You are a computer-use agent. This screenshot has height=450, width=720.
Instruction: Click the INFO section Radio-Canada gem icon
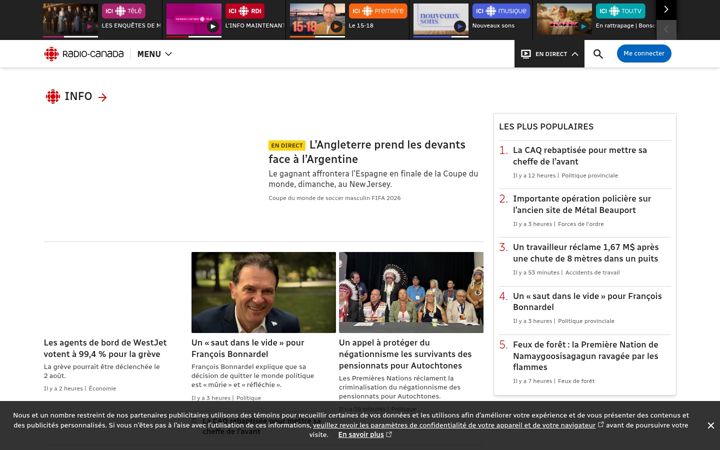(x=53, y=96)
